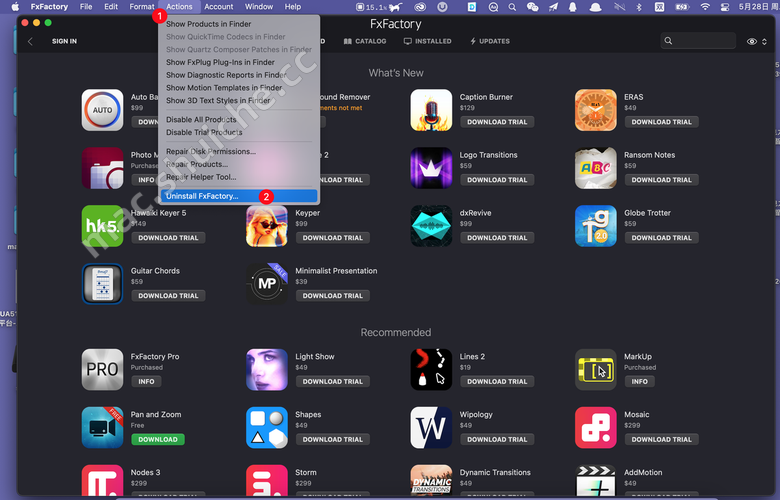Go back with the left chevron arrow
Screen dimensions: 780x500
(x=30, y=41)
